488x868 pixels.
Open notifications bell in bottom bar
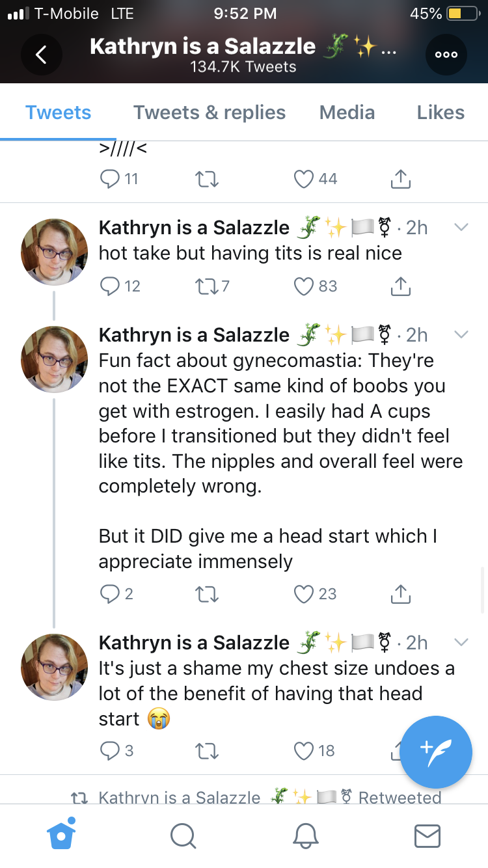pyautogui.click(x=306, y=835)
